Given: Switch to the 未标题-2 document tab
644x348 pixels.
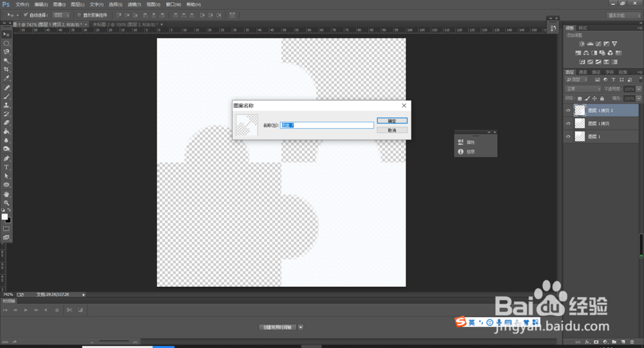Looking at the screenshot, I should pyautogui.click(x=126, y=24).
